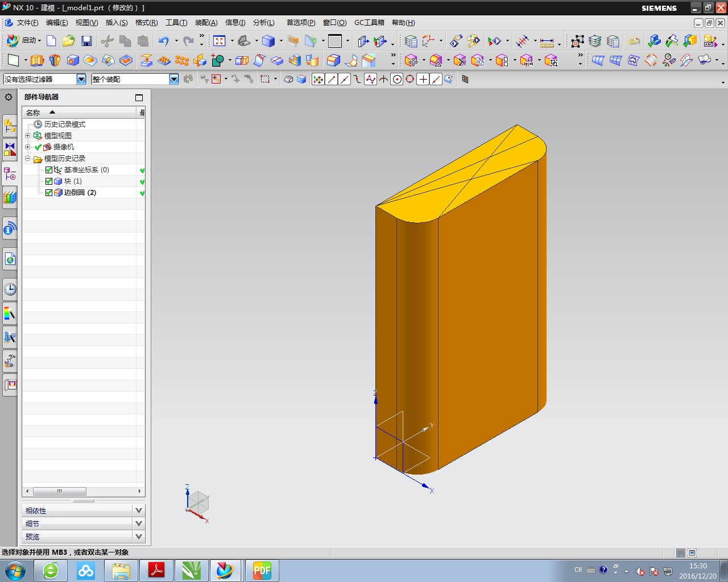
Task: Expand the 摄像机 tree node
Action: point(27,147)
